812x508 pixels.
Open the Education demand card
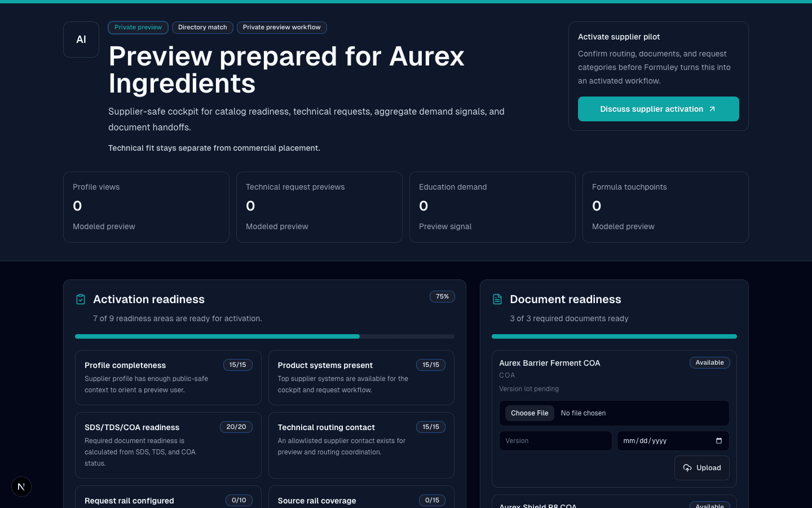click(x=492, y=207)
